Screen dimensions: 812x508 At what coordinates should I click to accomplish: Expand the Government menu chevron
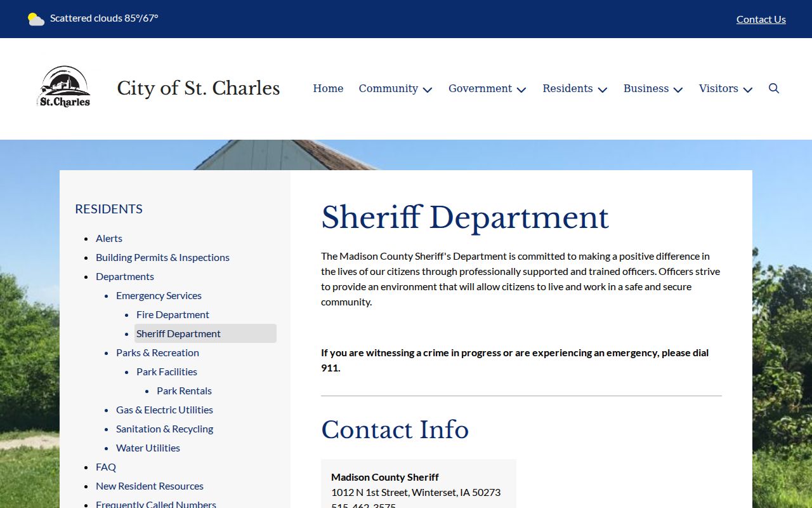pos(521,90)
